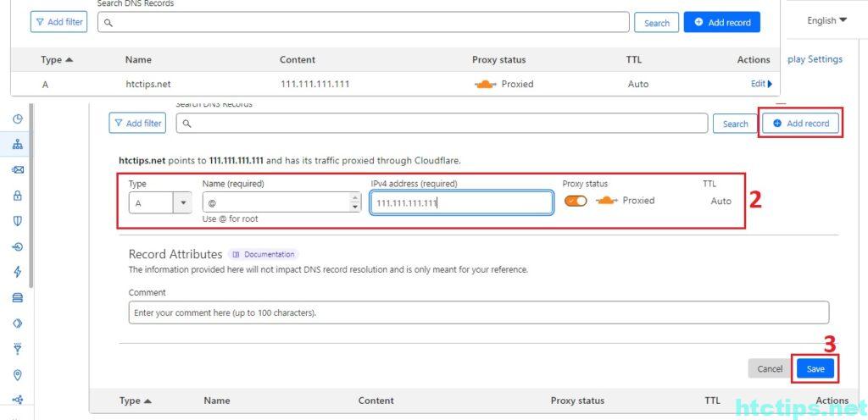Click the Analytics clock sidebar icon
Screen dimensions: 868x420
coord(17,119)
